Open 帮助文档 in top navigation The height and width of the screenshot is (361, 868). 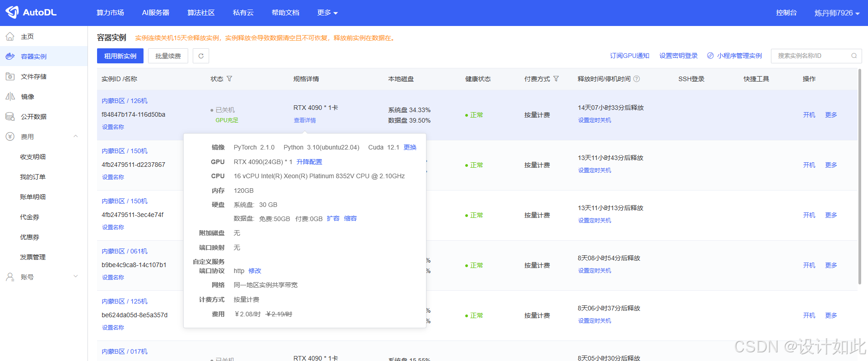click(x=285, y=13)
